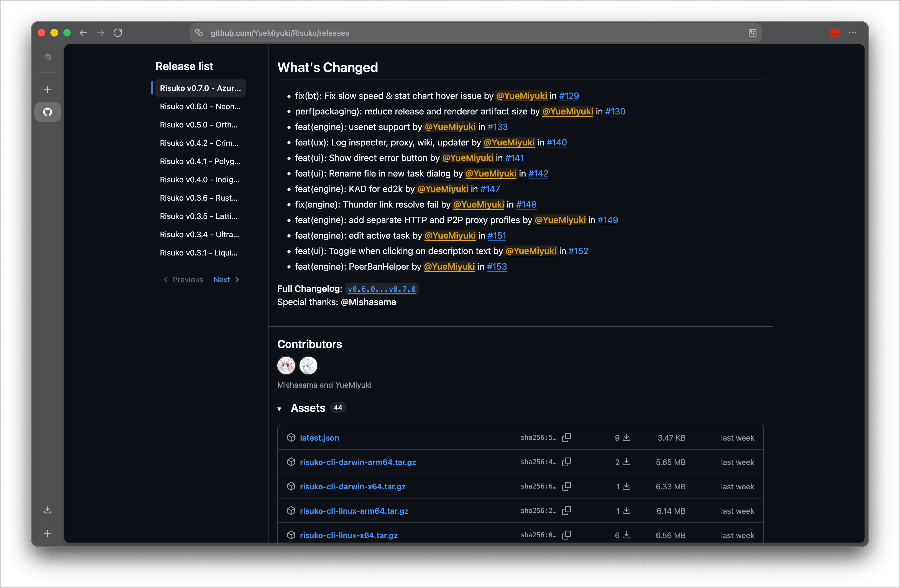Viewport: 900px width, 588px height.
Task: Select Risuko v0.7.0 in release list
Action: pyautogui.click(x=200, y=88)
